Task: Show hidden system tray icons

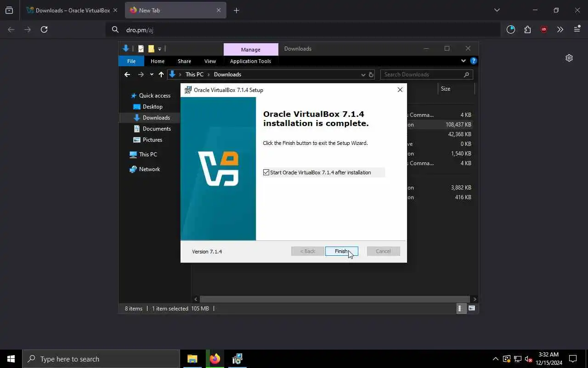Action: pos(495,359)
